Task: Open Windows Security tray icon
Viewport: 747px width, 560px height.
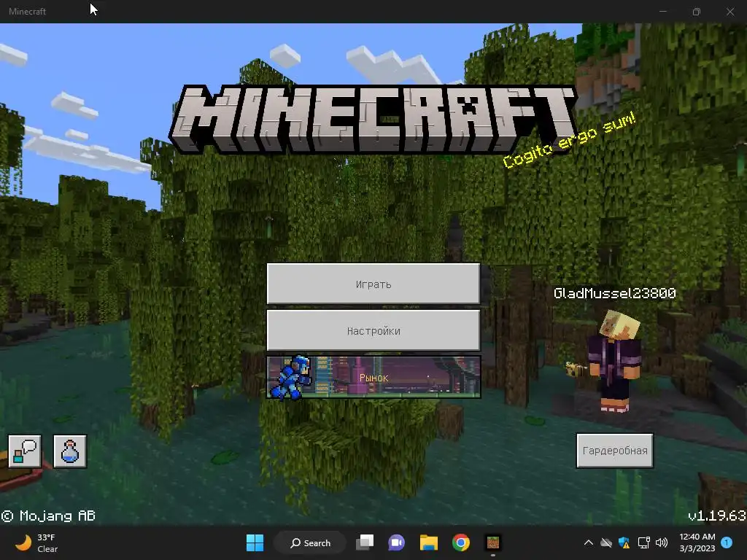Action: click(x=624, y=542)
